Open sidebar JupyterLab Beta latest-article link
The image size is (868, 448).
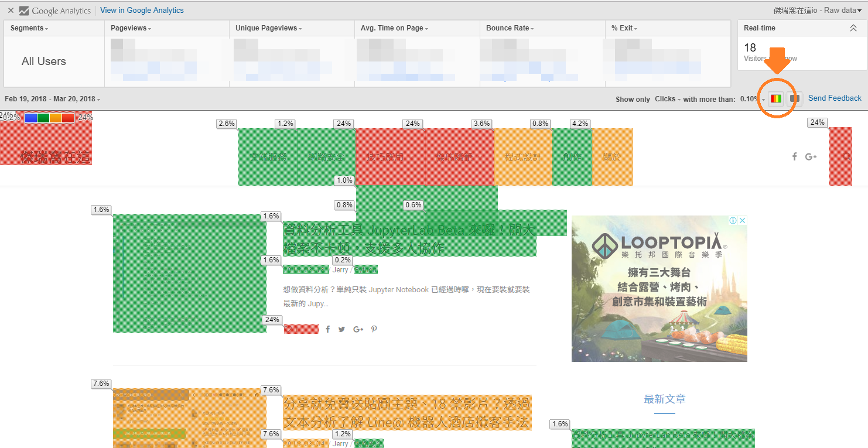point(663,438)
